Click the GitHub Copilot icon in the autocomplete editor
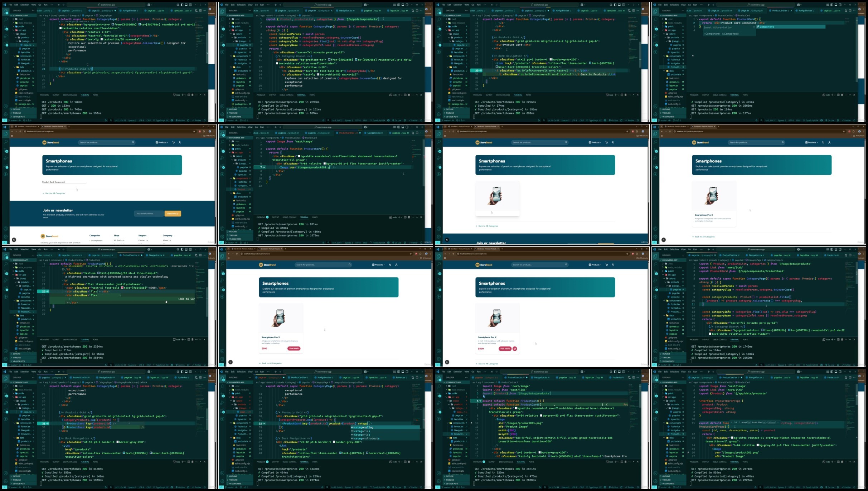 366,372
